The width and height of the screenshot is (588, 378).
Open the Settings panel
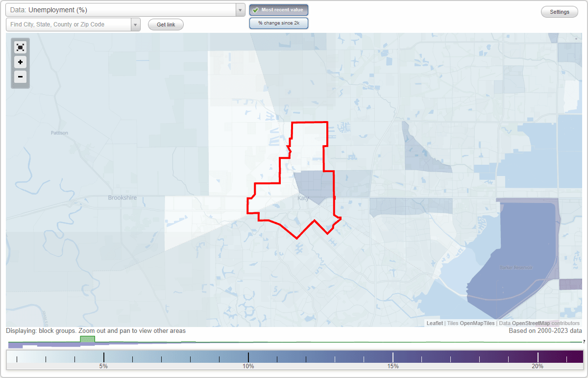[x=559, y=11]
